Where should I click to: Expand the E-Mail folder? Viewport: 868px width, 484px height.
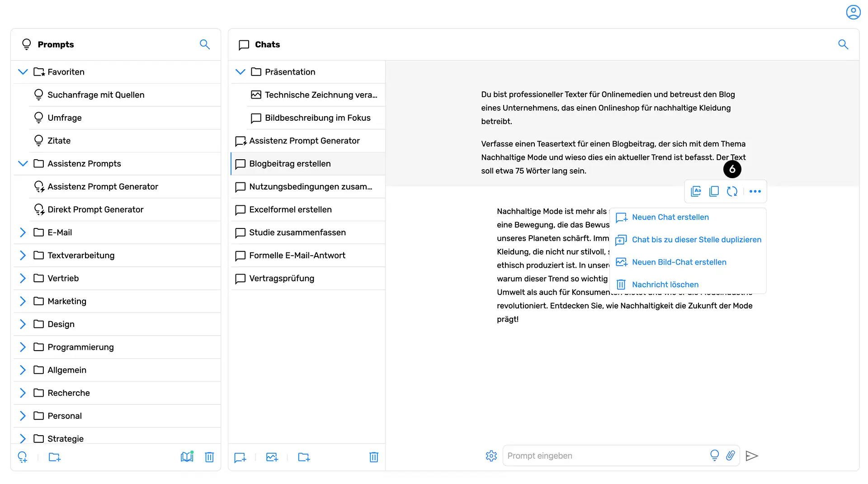[x=23, y=233]
